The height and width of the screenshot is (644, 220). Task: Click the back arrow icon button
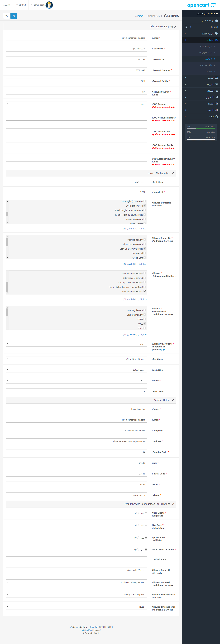click(x=6, y=16)
